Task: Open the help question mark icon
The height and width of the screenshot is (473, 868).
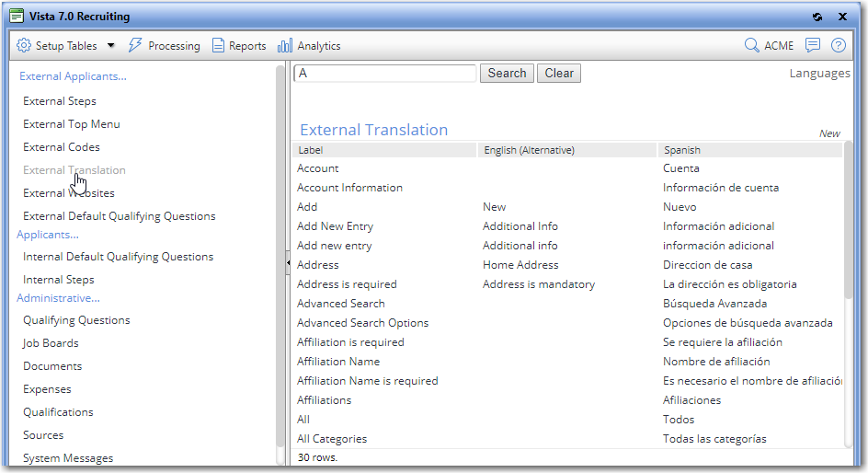Action: (838, 45)
